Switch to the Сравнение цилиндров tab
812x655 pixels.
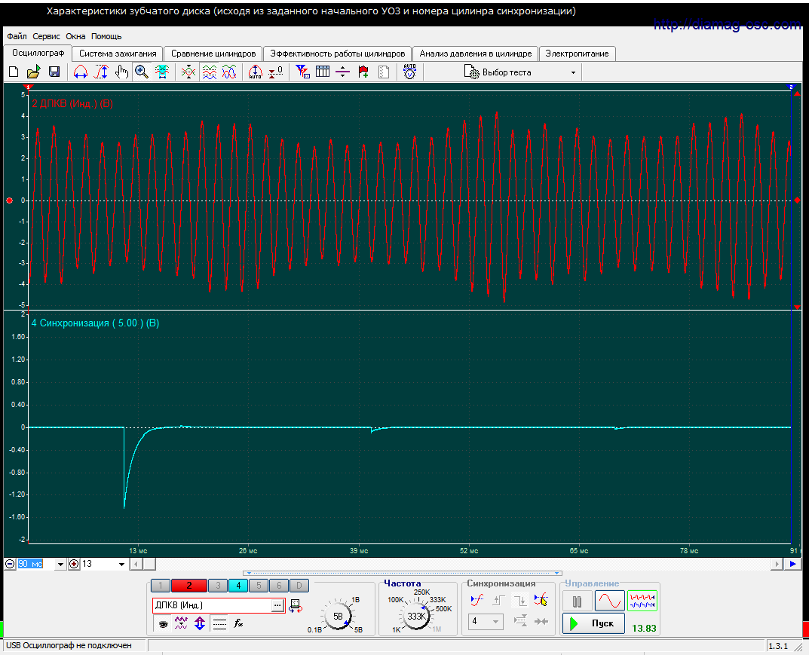click(x=213, y=54)
